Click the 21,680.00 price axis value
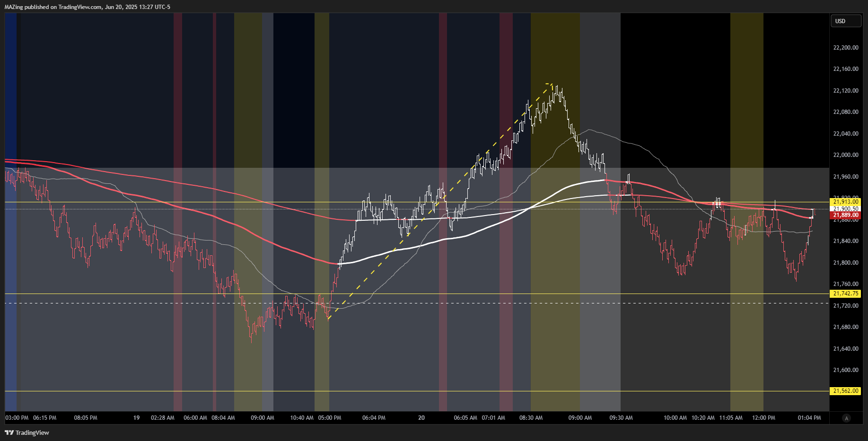The height and width of the screenshot is (441, 868). (x=846, y=327)
